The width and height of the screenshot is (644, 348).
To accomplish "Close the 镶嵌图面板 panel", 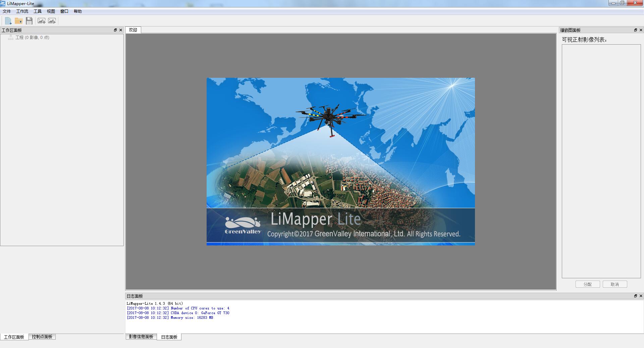I will pyautogui.click(x=641, y=30).
